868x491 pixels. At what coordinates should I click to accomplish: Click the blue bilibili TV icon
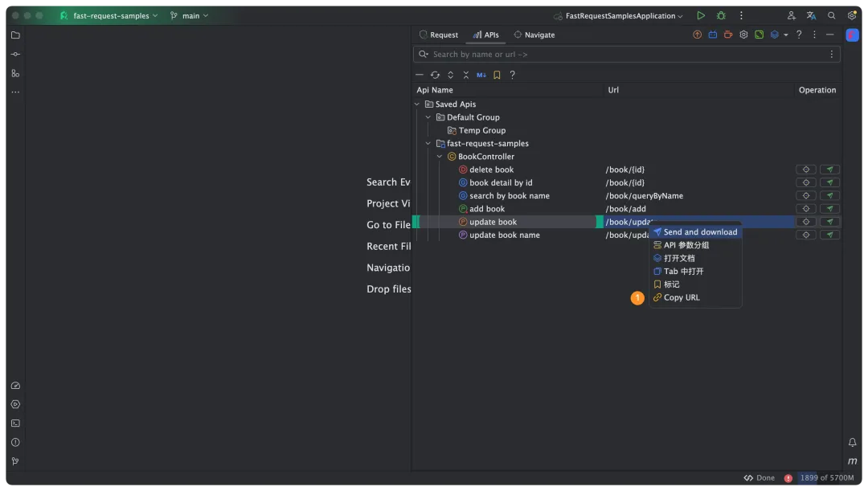pos(712,35)
